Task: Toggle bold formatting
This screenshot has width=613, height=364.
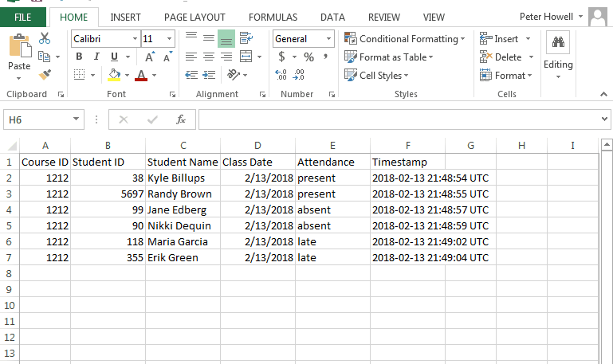Action: 79,57
